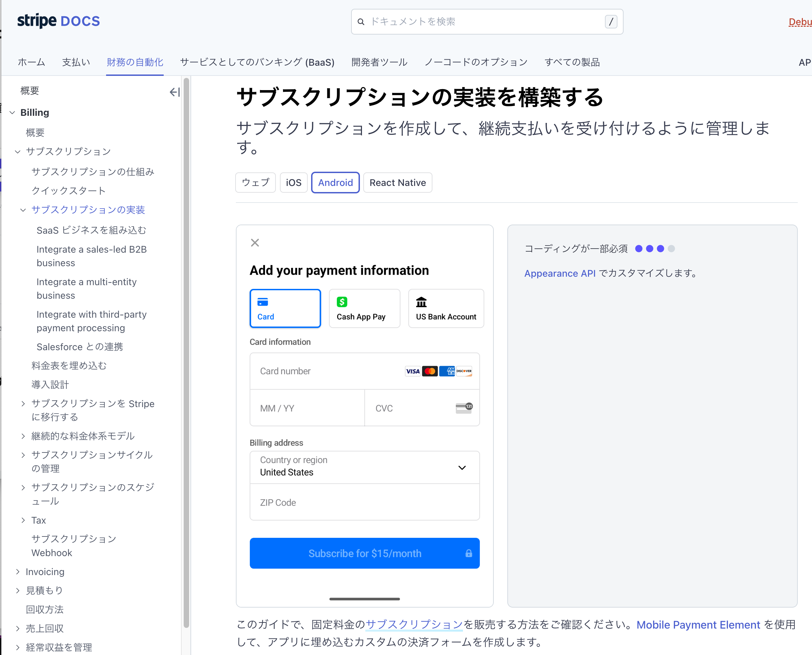Switch to the 開発者ツール menu
Image resolution: width=812 pixels, height=655 pixels.
click(379, 62)
